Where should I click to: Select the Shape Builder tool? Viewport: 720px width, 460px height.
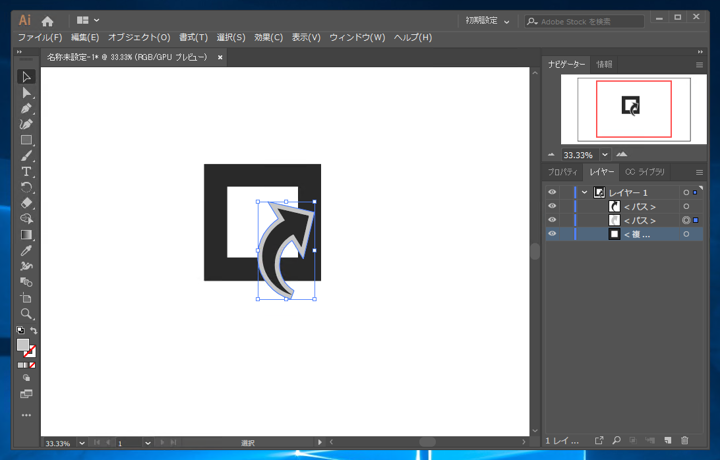click(x=26, y=219)
